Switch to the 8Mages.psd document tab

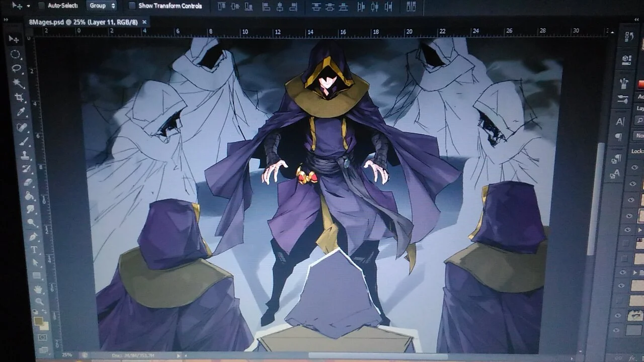click(84, 22)
